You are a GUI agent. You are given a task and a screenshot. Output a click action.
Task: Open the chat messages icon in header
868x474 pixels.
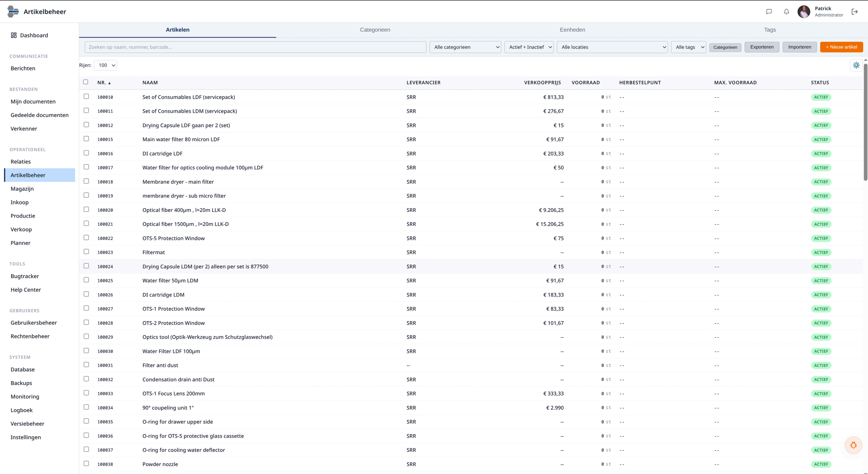point(768,12)
